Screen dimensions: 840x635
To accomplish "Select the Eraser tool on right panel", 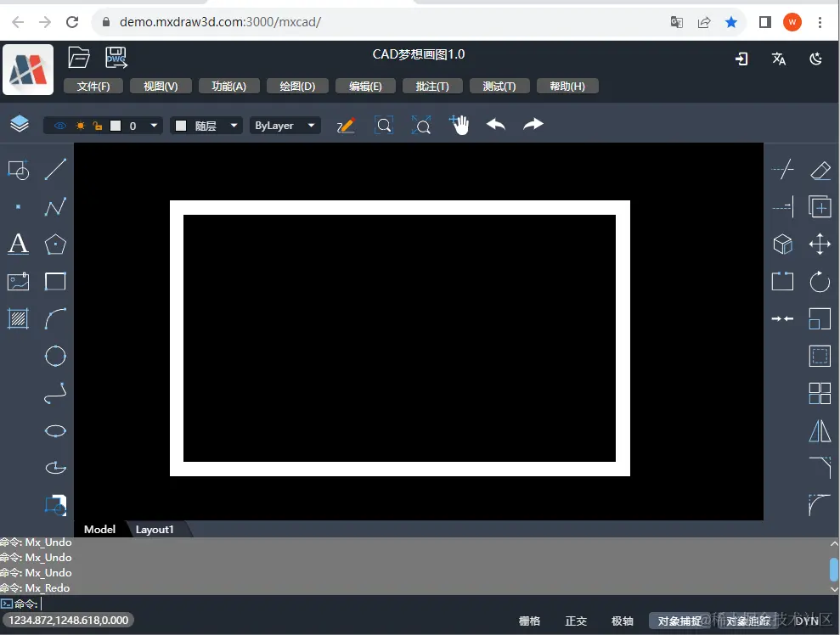I will 820,170.
